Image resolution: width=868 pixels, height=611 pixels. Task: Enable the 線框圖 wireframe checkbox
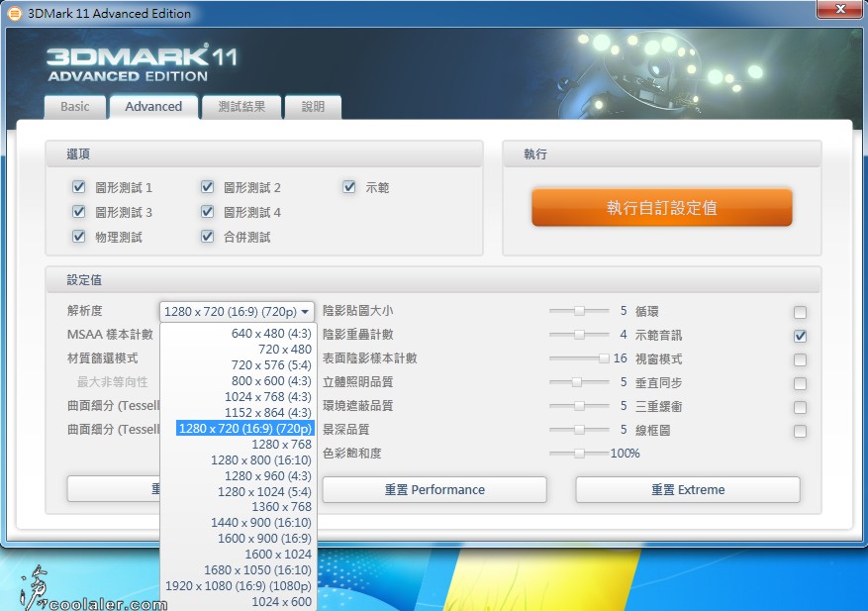point(800,431)
